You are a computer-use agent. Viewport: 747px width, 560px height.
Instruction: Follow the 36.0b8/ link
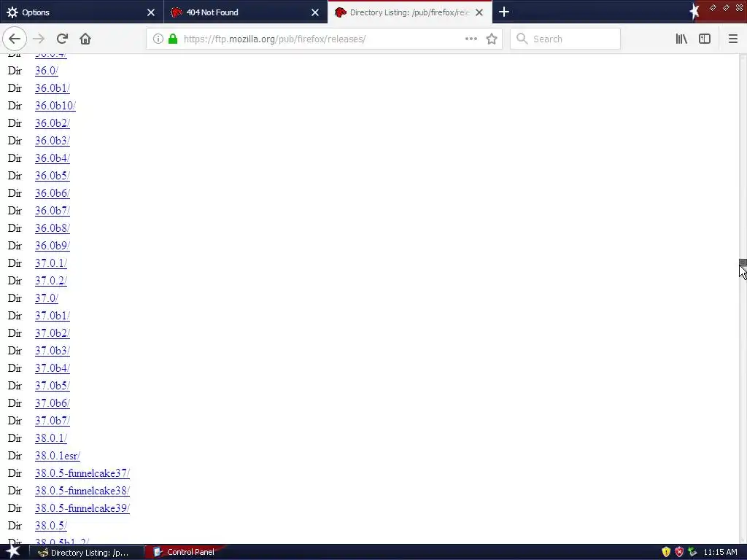(53, 228)
